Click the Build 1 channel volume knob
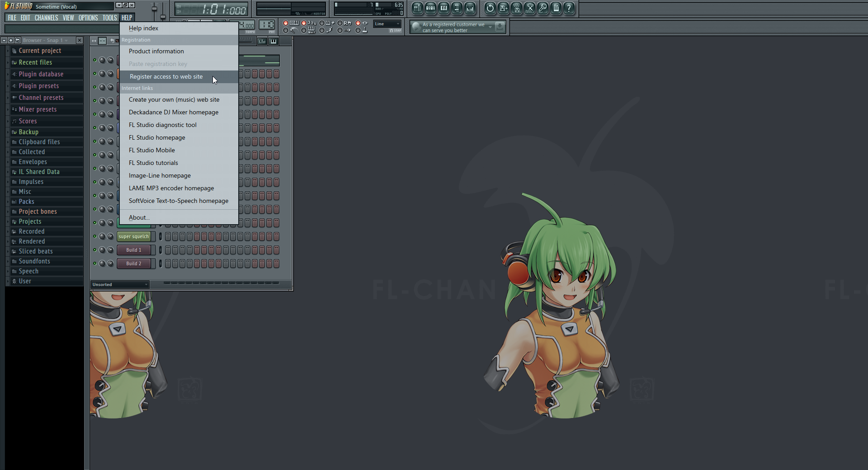The height and width of the screenshot is (470, 868). point(110,250)
